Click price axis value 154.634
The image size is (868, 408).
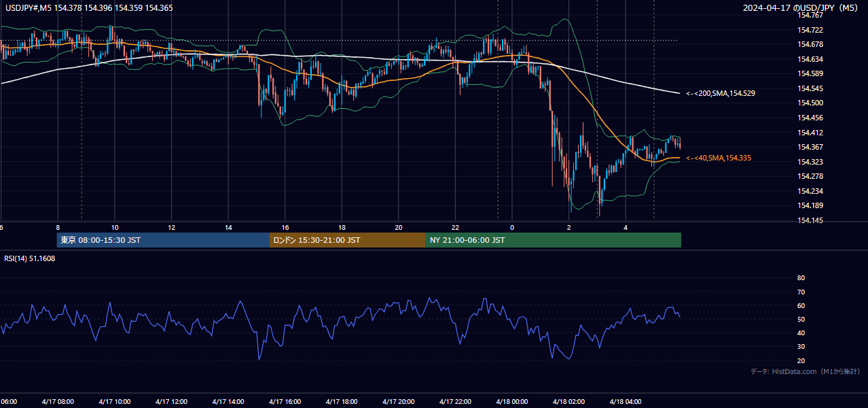pyautogui.click(x=810, y=59)
